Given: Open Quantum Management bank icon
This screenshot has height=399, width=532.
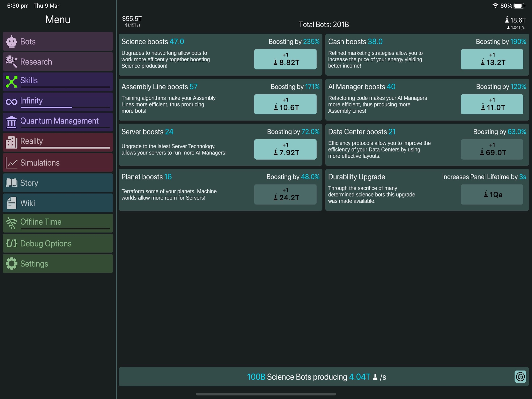Looking at the screenshot, I should (11, 122).
